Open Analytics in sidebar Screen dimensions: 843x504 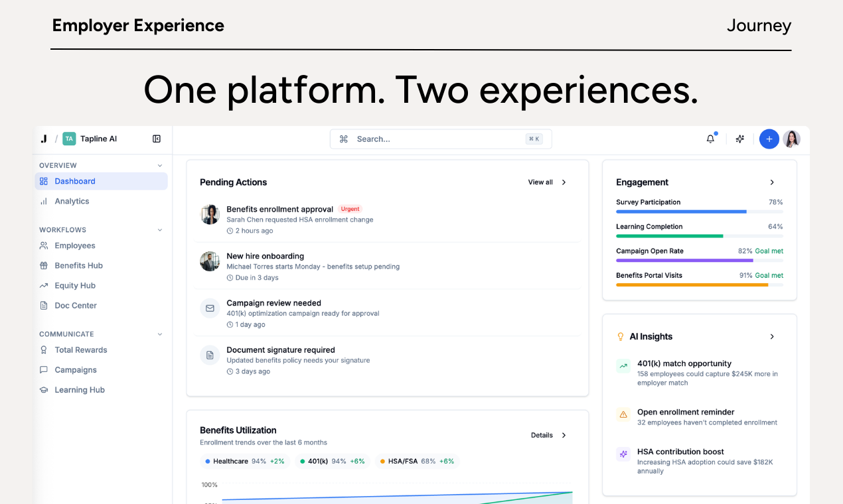(x=101, y=201)
